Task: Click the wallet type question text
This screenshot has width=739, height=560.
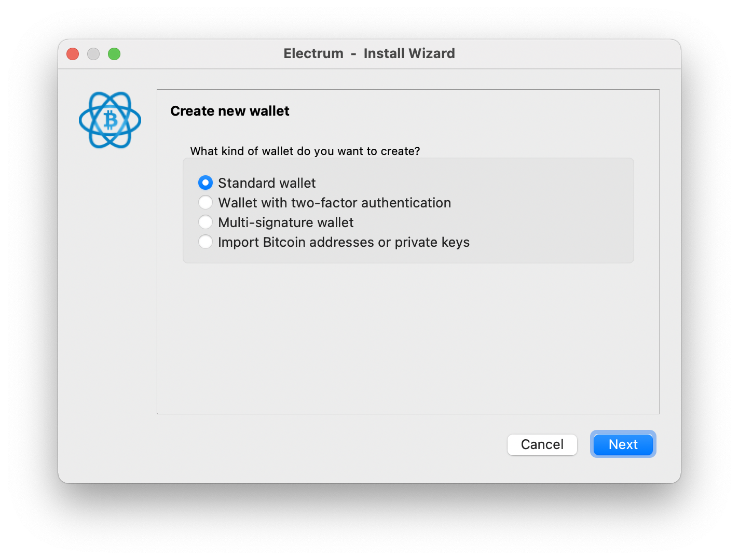Action: pos(305,151)
